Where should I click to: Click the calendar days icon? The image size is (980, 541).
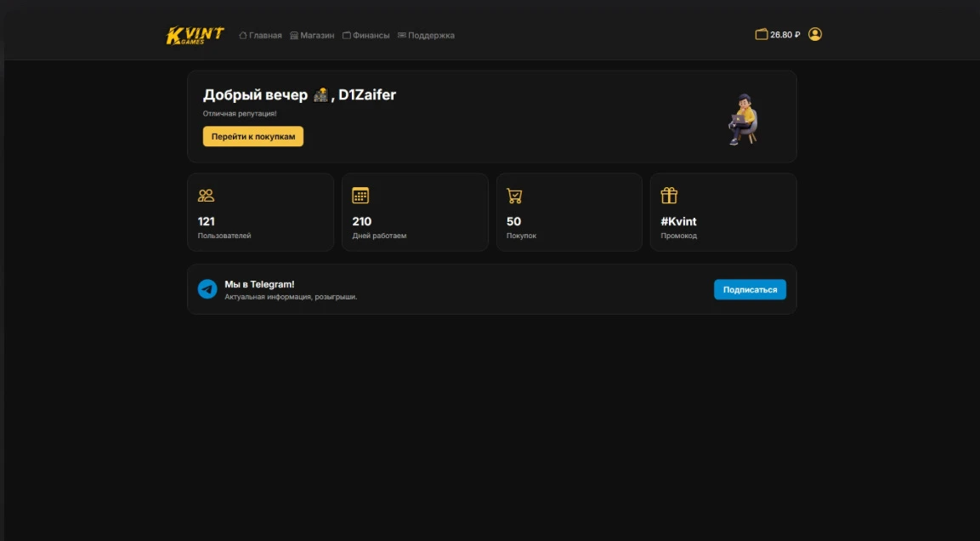coord(360,196)
